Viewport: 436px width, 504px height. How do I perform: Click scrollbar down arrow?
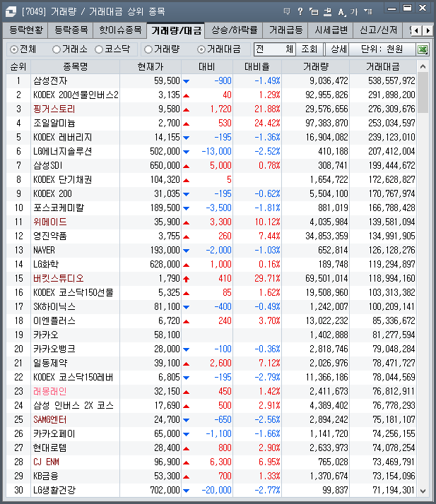click(x=423, y=491)
